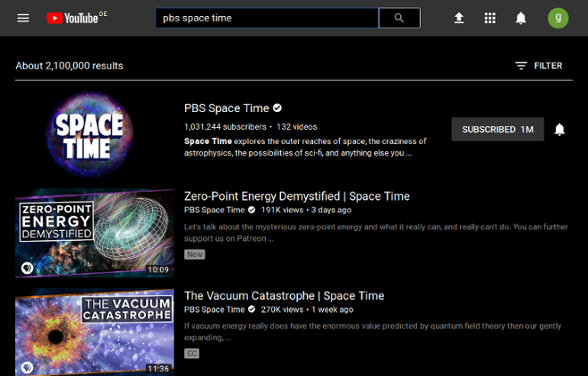Open PBS Space Time link under Vacuum Catastrophe
The height and width of the screenshot is (376, 588).
click(x=214, y=310)
